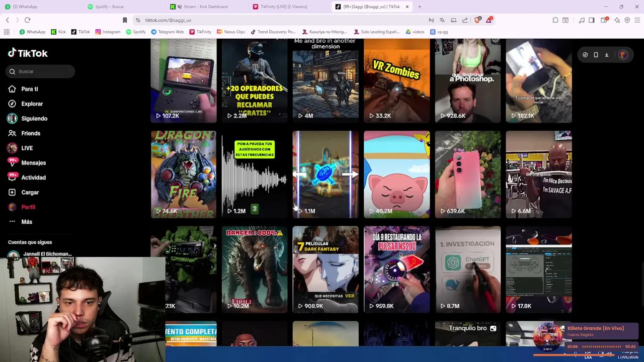Open Trend Discovery bookmark
This screenshot has width=644, height=362.
273,32
